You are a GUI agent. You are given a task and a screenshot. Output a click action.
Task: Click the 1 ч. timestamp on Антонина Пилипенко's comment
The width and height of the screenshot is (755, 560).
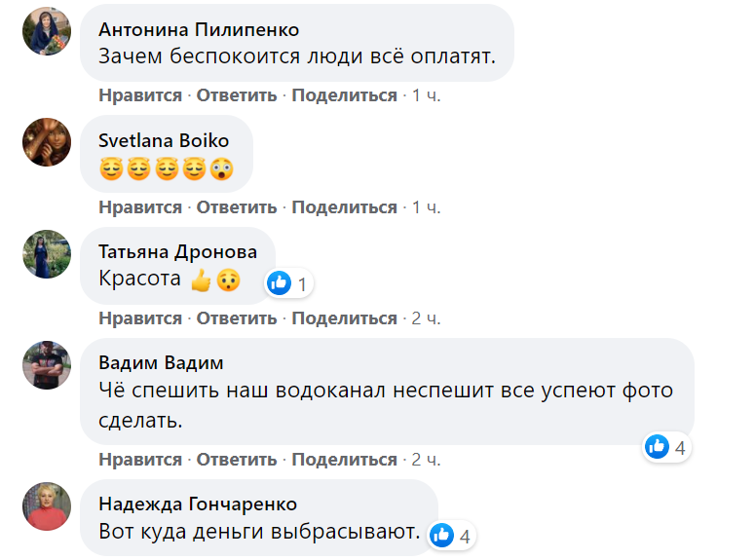coord(427,95)
